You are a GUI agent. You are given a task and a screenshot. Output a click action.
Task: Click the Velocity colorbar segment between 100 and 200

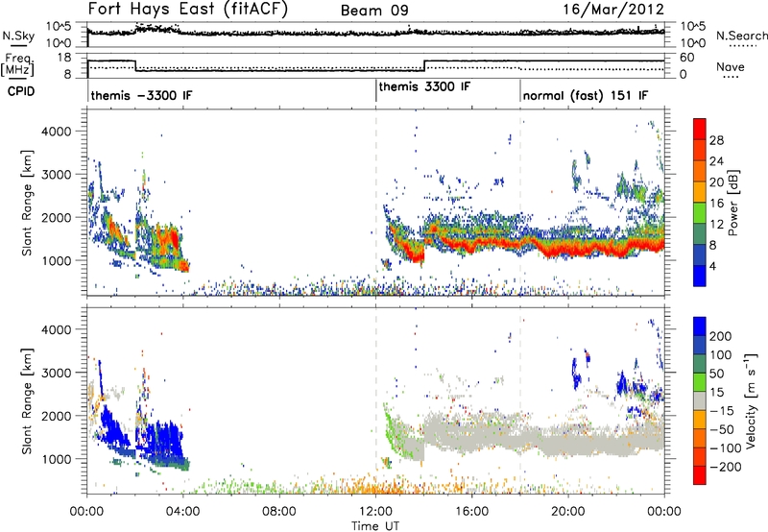(x=700, y=346)
